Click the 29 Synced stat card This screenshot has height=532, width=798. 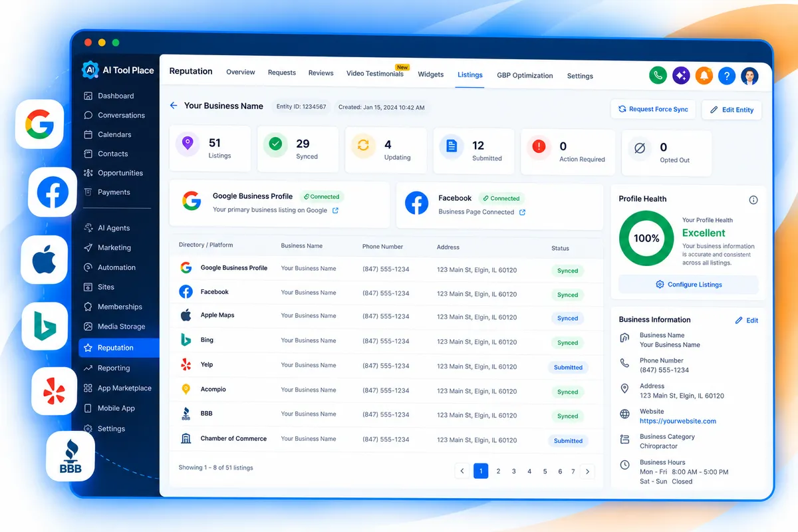point(298,150)
